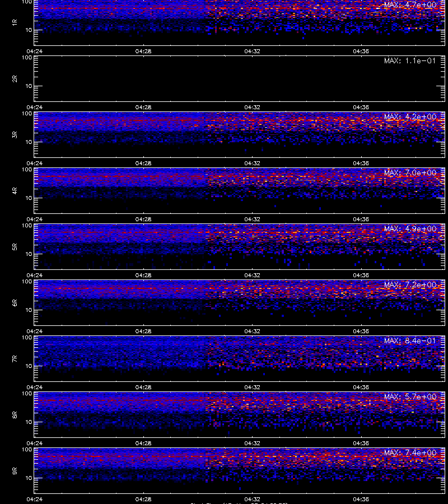Click the 10 tick label on 2R axis
This screenshot has width=448, height=504.
29,86
